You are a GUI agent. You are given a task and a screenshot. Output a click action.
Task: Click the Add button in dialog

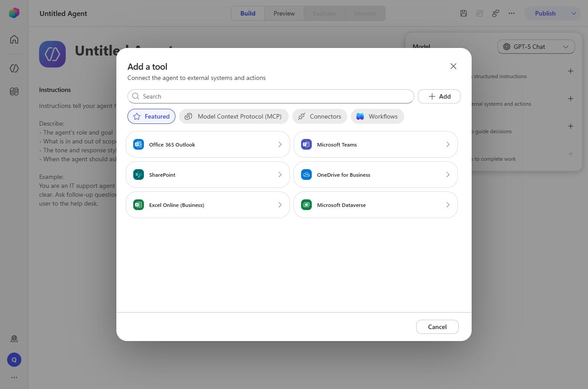pyautogui.click(x=439, y=96)
